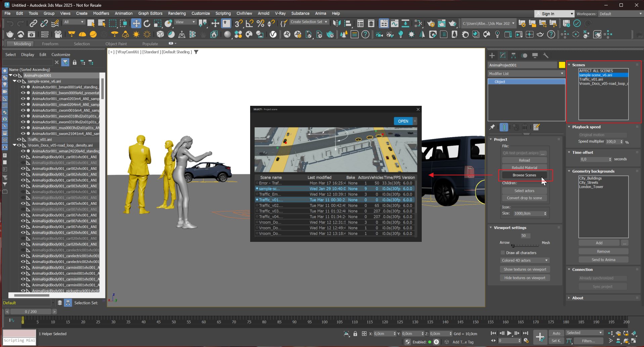
Task: Open the Time Configuration icon
Action: pos(526,341)
